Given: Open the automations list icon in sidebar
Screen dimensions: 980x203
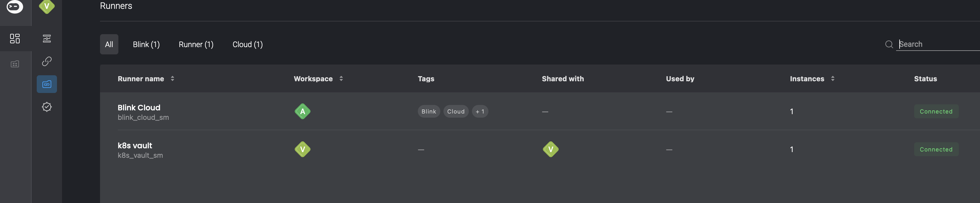Looking at the screenshot, I should pos(47,38).
